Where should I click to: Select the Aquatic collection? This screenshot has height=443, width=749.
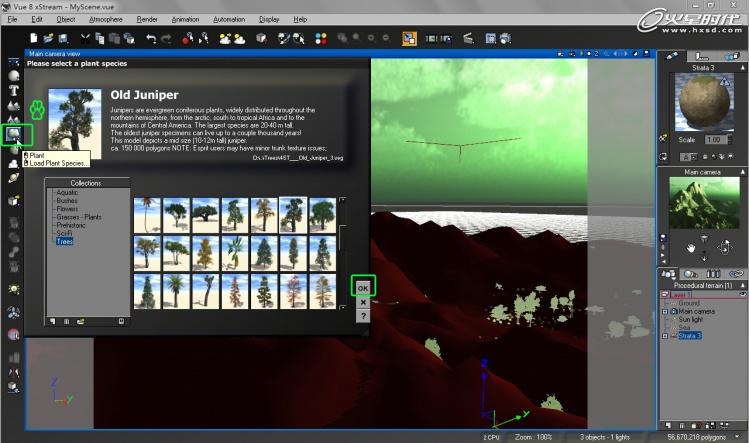click(67, 192)
